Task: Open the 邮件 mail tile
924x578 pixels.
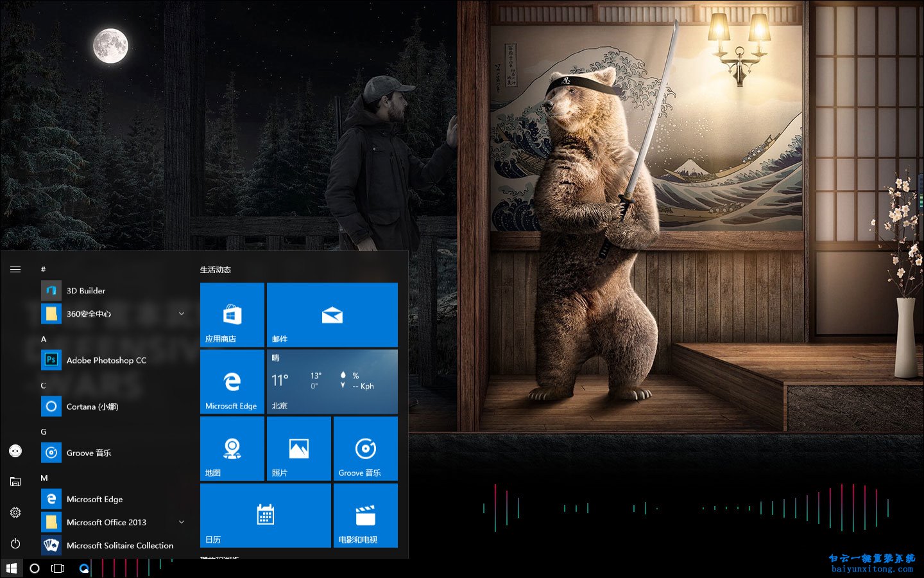Action: (332, 315)
